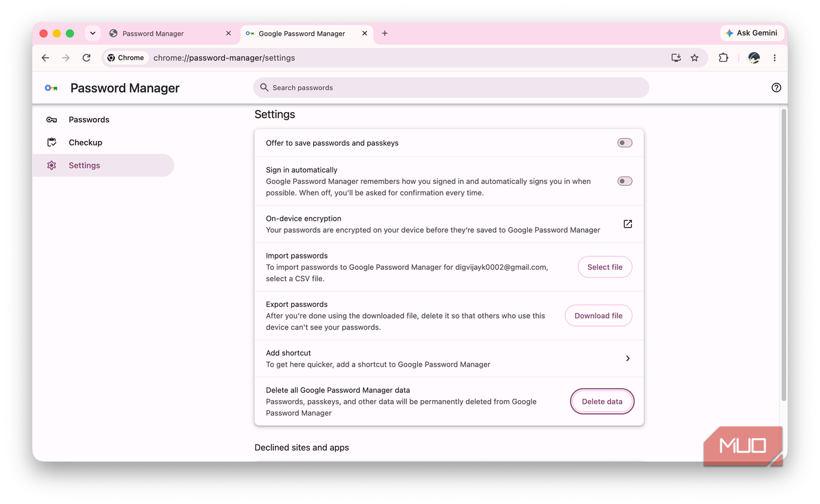Click Download file to export passwords
This screenshot has height=504, width=820.
click(598, 315)
